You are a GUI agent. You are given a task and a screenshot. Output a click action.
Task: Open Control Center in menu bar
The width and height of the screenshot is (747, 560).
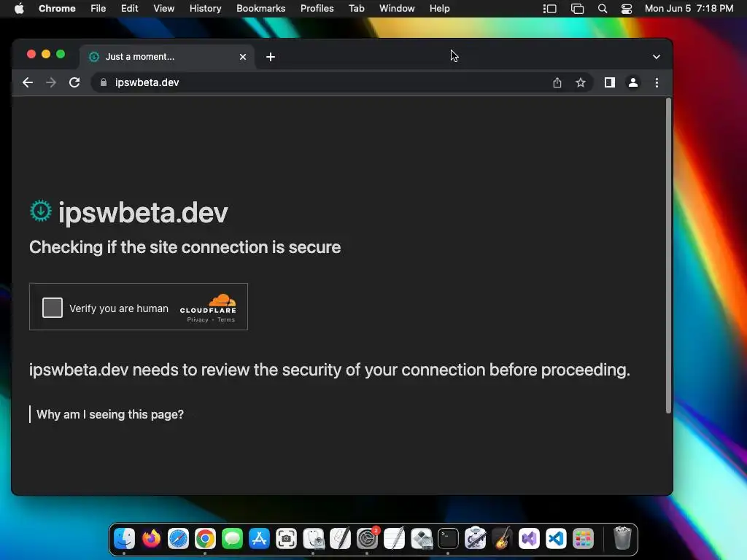click(x=627, y=8)
